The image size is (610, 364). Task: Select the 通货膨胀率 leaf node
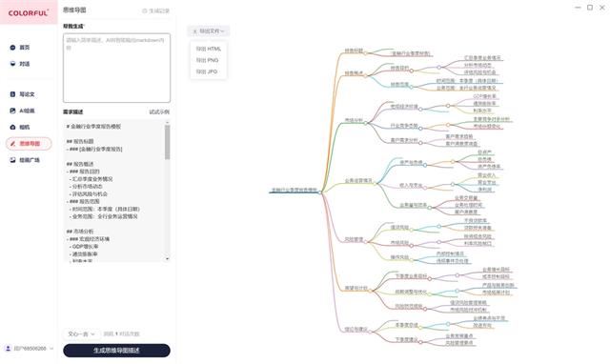[x=484, y=104]
